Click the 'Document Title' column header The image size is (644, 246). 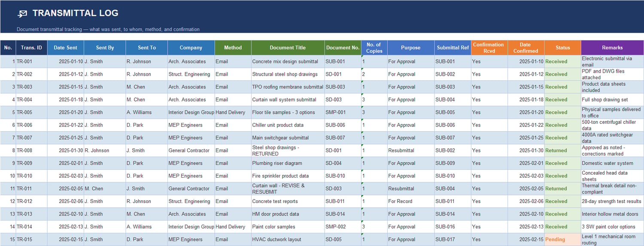click(288, 48)
